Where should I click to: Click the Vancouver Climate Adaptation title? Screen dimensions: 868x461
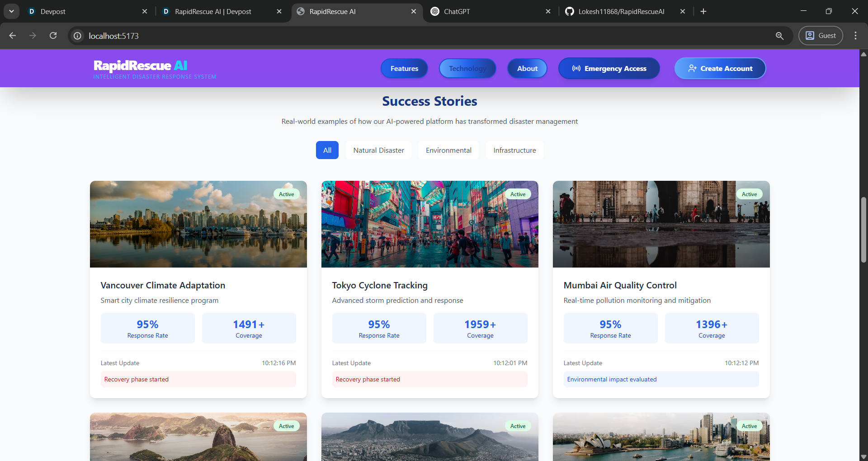coord(163,285)
